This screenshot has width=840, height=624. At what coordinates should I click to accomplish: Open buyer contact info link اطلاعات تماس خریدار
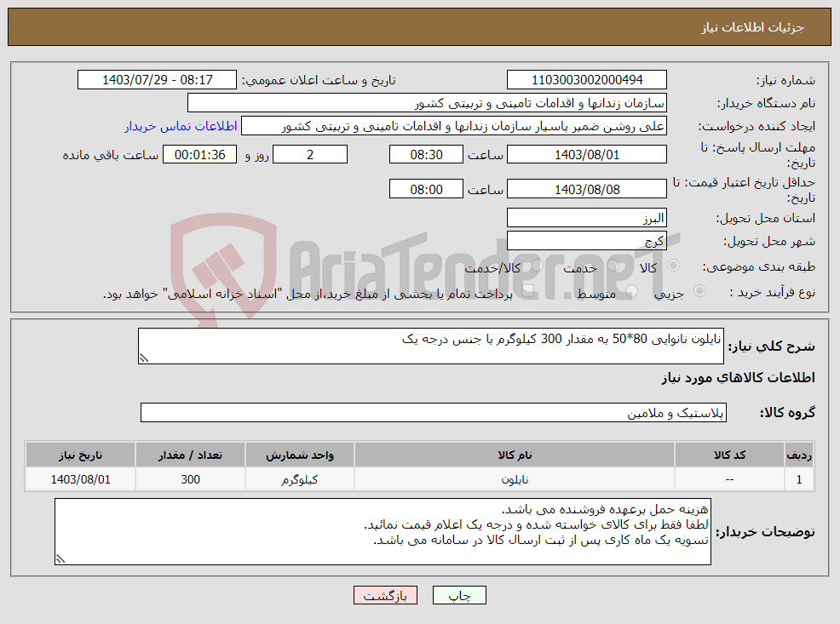(181, 126)
